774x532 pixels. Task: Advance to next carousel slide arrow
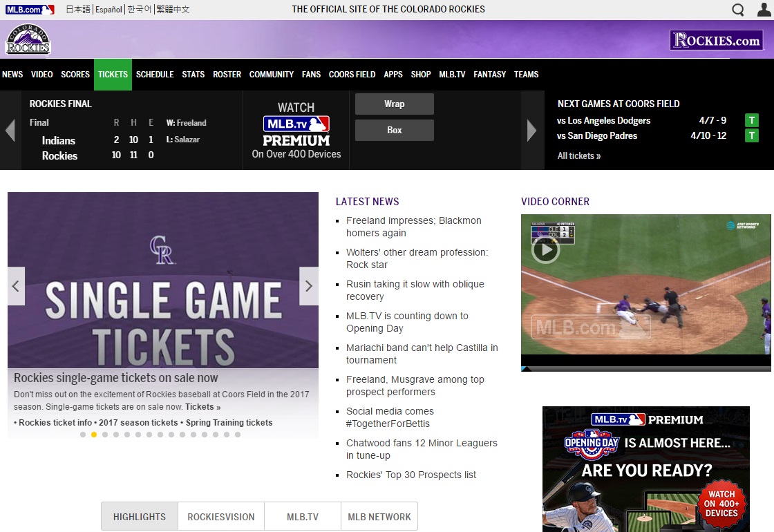[x=309, y=286]
